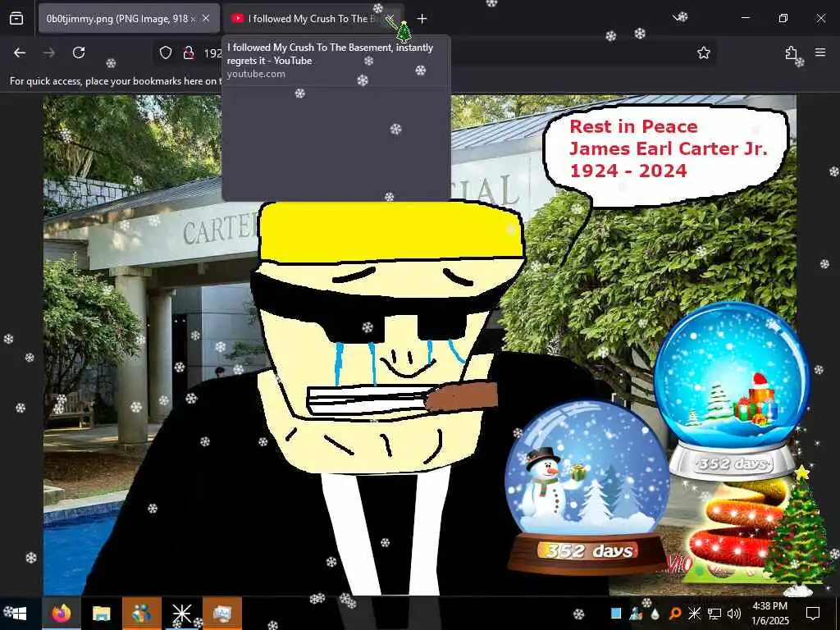Viewport: 840px width, 630px height.
Task: Open Firefox from the taskbar
Action: [x=61, y=613]
